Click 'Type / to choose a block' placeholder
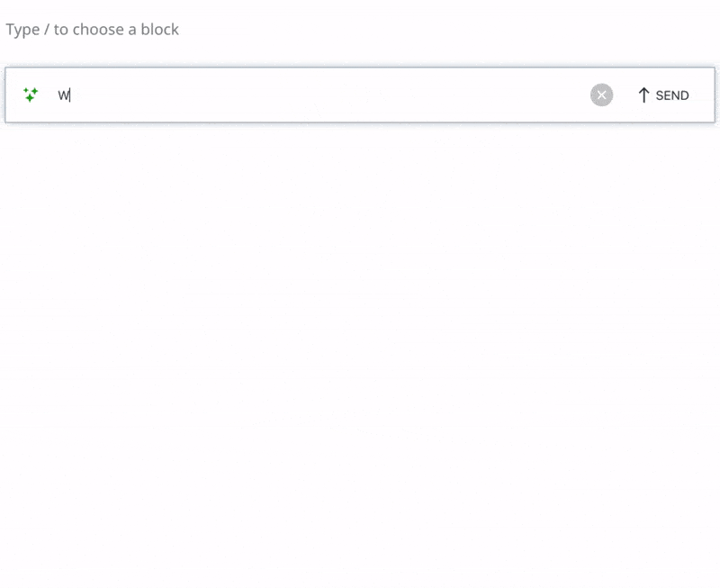The width and height of the screenshot is (720, 588). pyautogui.click(x=93, y=29)
